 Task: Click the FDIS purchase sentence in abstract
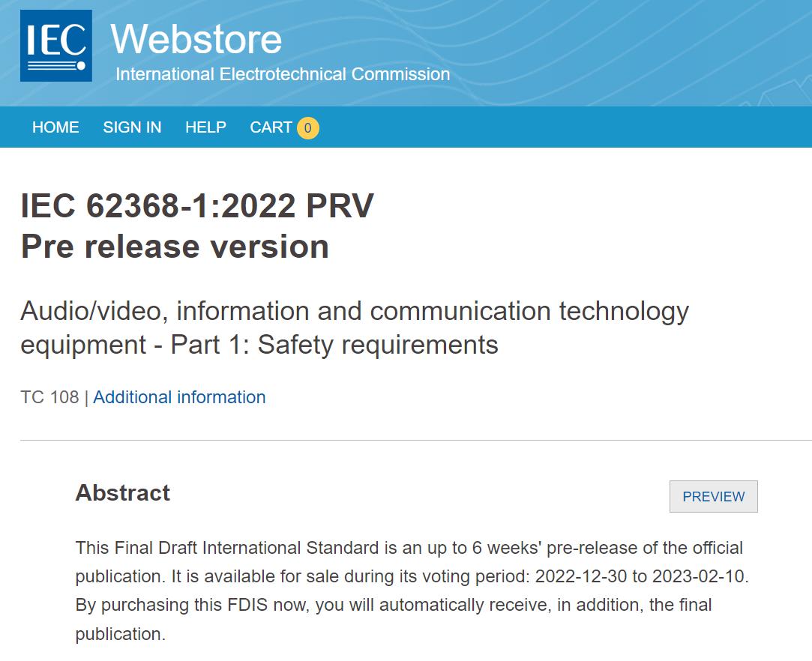394,619
